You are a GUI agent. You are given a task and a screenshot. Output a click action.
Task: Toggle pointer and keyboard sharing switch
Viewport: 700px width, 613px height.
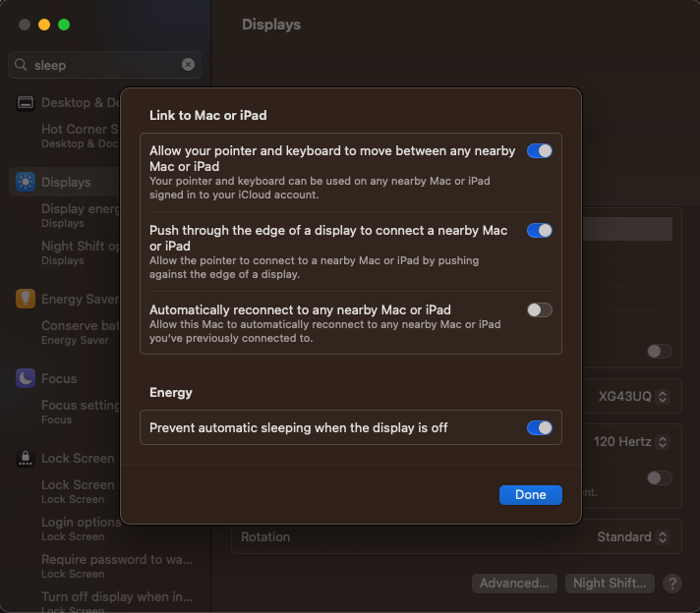(x=540, y=151)
